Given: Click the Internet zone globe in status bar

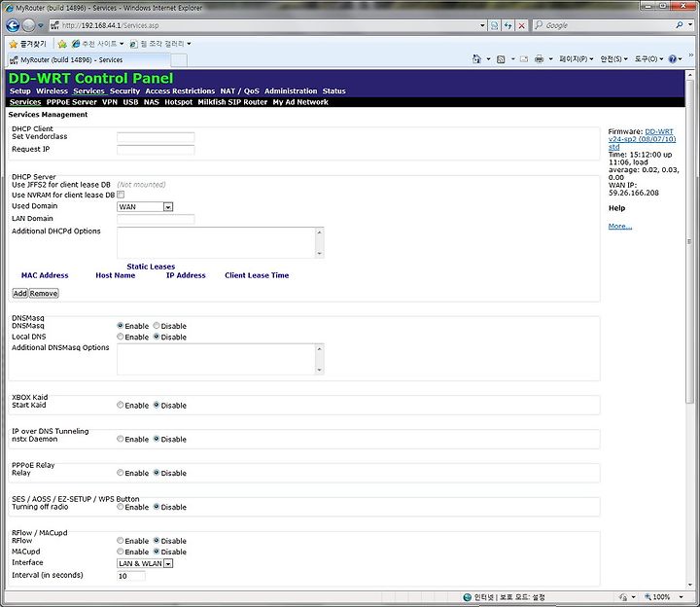Looking at the screenshot, I should pos(467,597).
